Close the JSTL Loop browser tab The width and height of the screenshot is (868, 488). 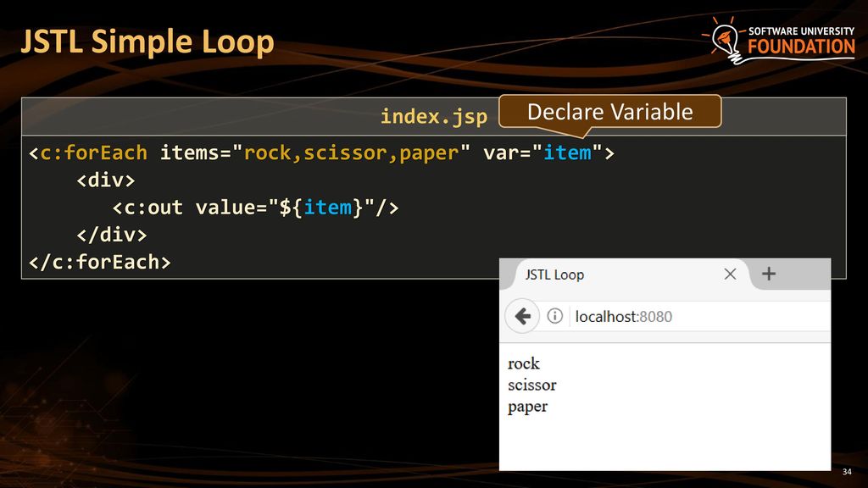point(730,274)
